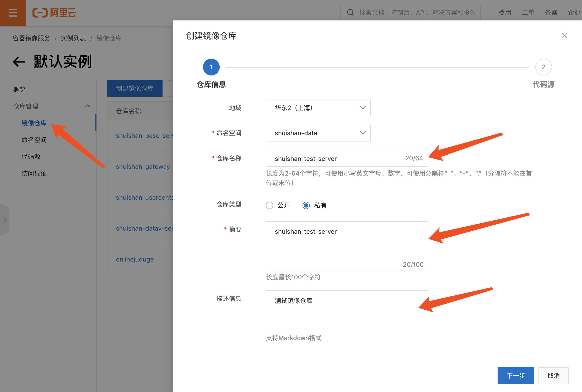The image size is (582, 392).
Task: Click the top search input box
Action: [410, 13]
